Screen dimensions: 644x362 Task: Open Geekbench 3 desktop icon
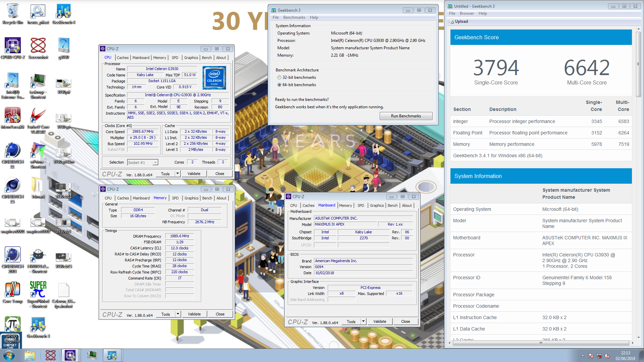[38, 327]
